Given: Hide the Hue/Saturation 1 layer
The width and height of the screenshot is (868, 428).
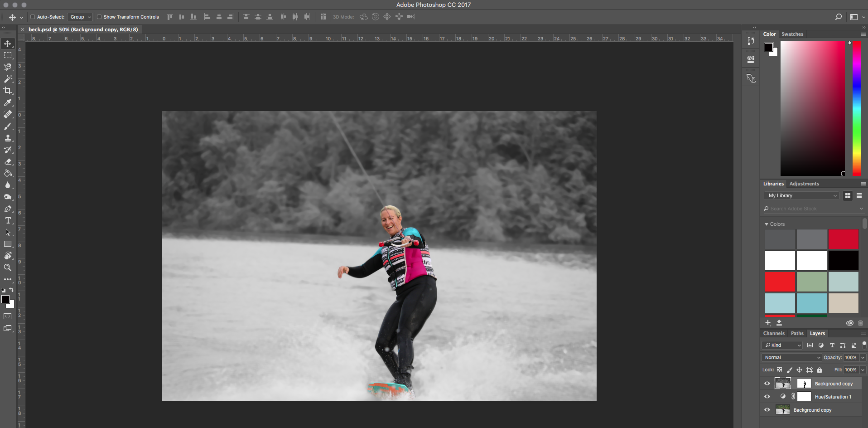Looking at the screenshot, I should (x=767, y=397).
